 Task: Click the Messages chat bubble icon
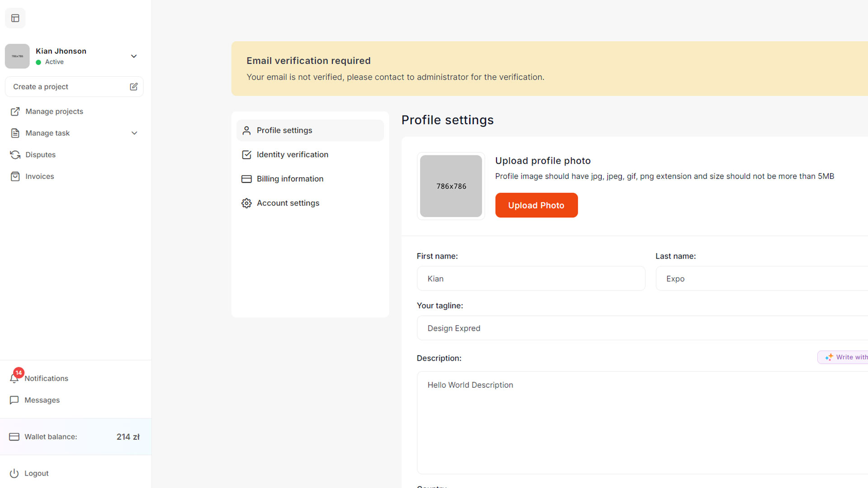(14, 400)
